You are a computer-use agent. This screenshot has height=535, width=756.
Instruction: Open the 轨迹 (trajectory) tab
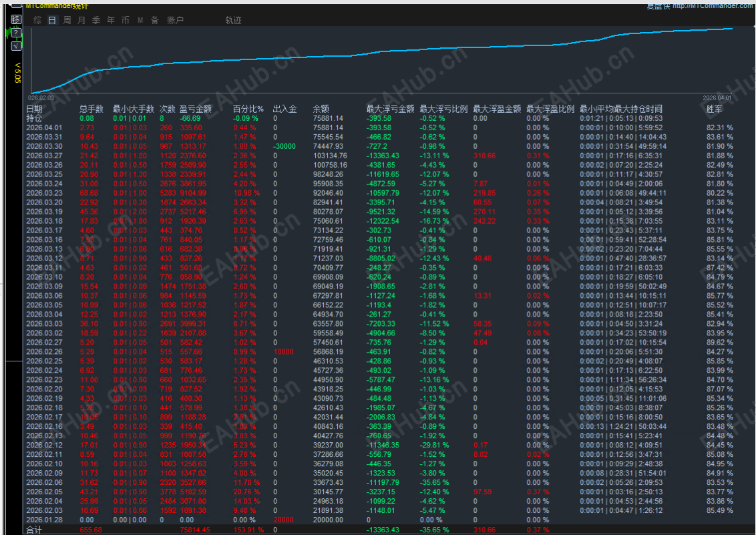pos(233,20)
